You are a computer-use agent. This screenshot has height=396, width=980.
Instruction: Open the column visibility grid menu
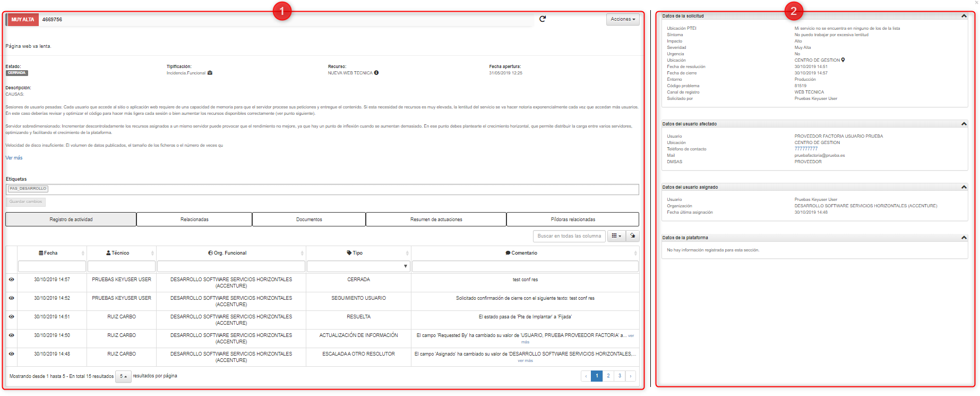click(x=616, y=236)
